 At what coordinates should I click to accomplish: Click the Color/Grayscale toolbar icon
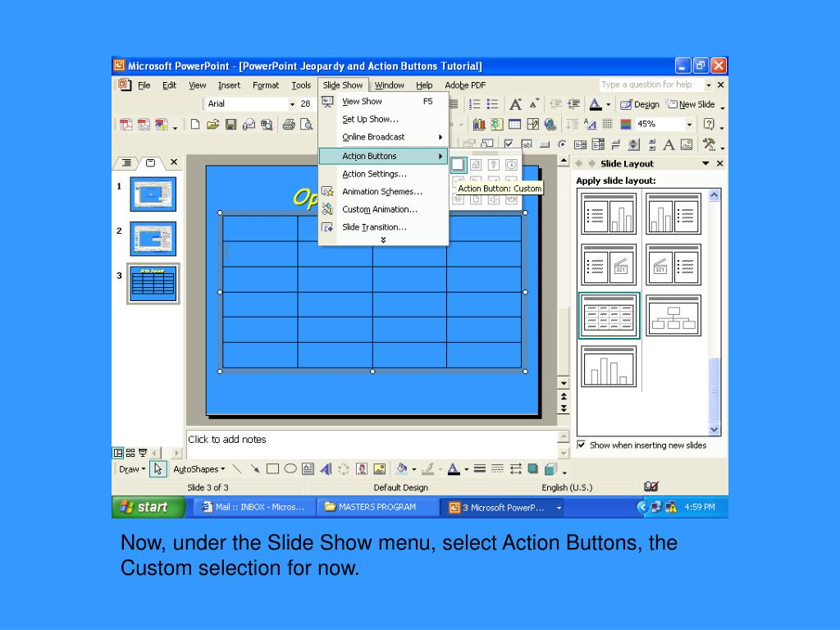[625, 125]
